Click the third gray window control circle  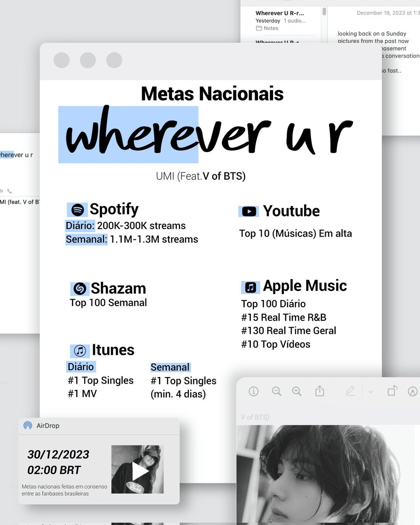114,60
